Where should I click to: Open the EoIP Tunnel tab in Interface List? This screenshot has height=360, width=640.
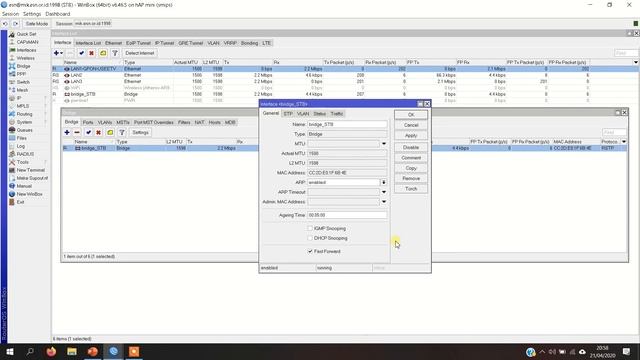coord(138,43)
